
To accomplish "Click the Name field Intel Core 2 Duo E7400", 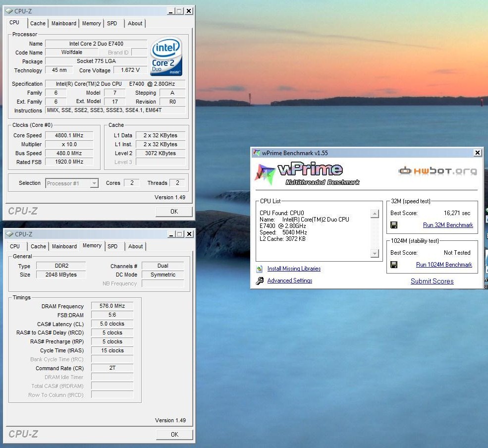I will (96, 44).
